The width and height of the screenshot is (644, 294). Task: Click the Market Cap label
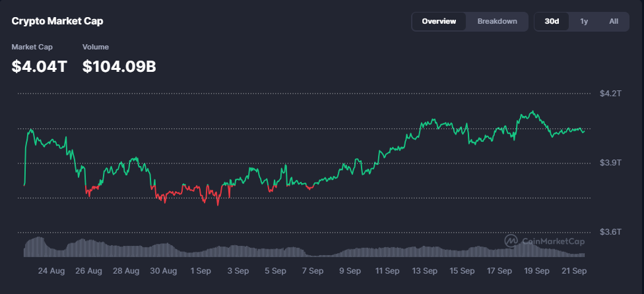[x=32, y=47]
